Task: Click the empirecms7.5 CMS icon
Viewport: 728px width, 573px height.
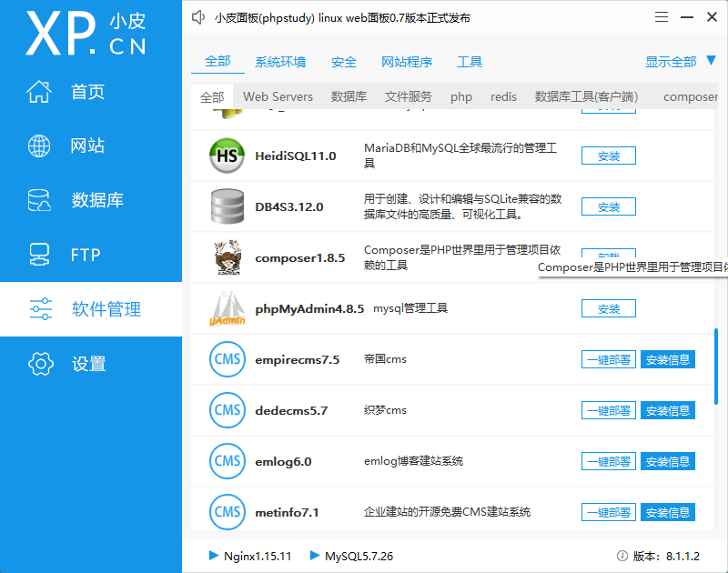Action: (x=227, y=359)
